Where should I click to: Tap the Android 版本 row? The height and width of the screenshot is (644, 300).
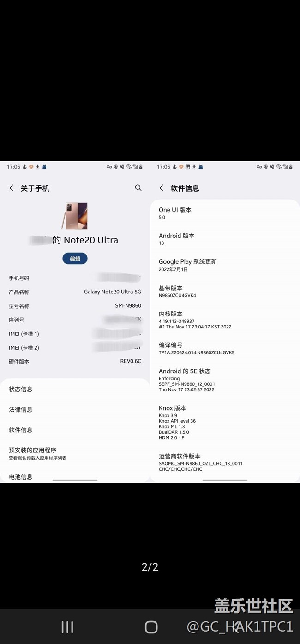click(x=225, y=239)
